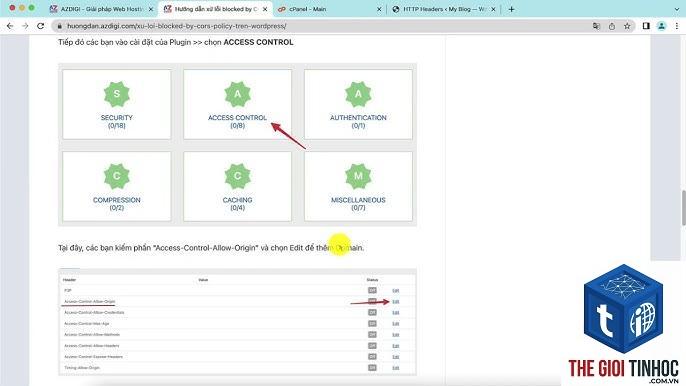Toggle Off status for Access-Control-Allow-Methods
This screenshot has width=686, height=386.
click(372, 334)
